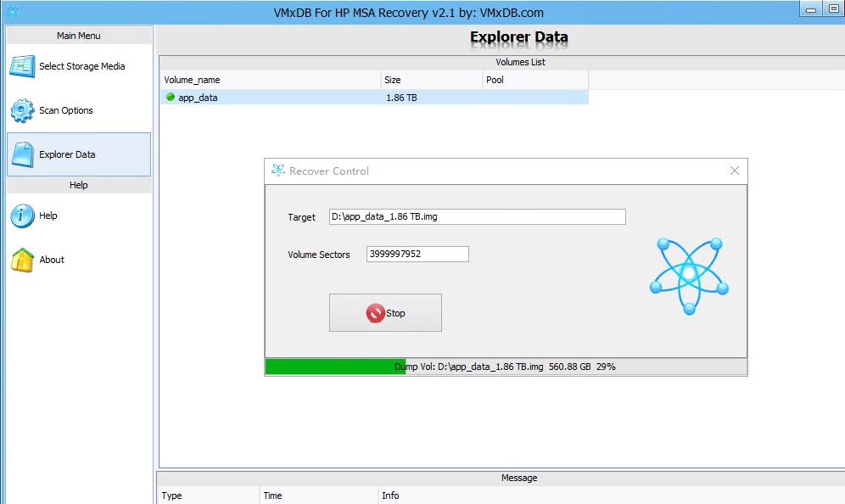Click the green dump progress bar
The width and height of the screenshot is (845, 504).
[x=335, y=367]
